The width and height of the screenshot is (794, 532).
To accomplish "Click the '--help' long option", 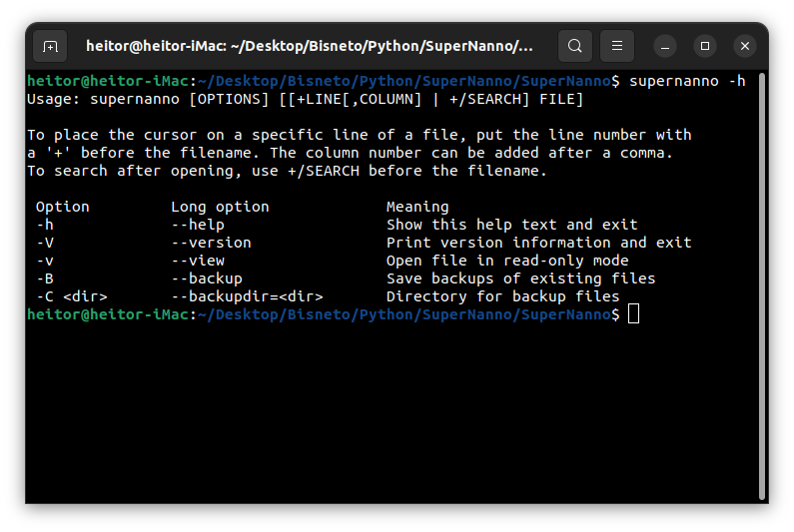I will tap(198, 225).
